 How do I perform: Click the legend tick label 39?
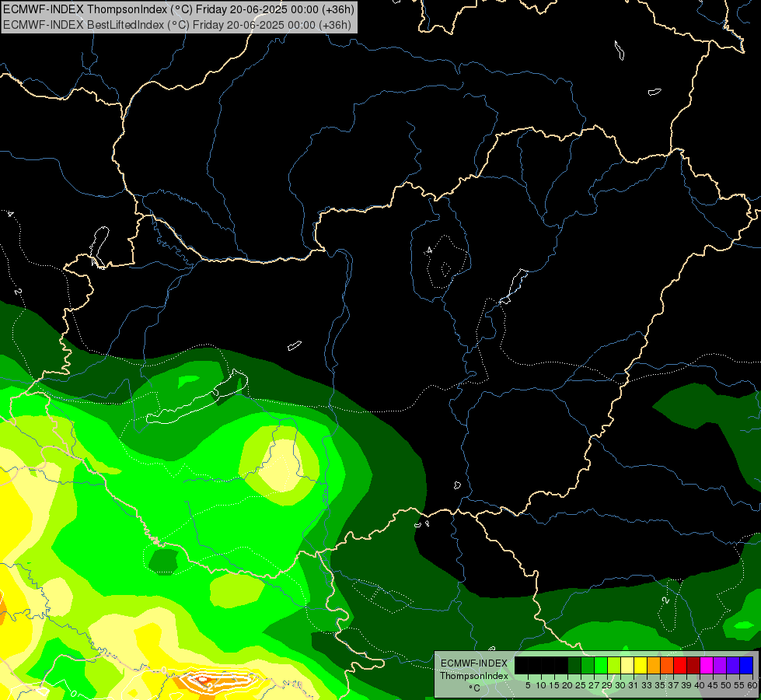(x=686, y=685)
